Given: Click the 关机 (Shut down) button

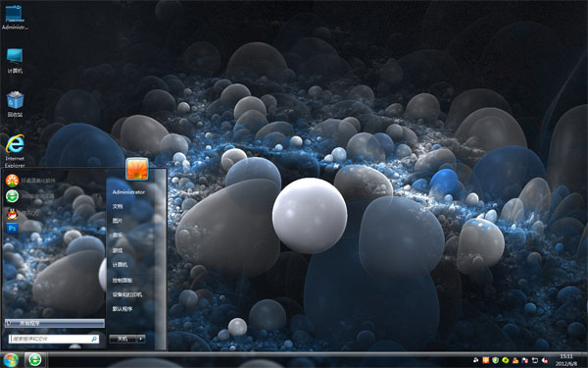Looking at the screenshot, I should (122, 339).
